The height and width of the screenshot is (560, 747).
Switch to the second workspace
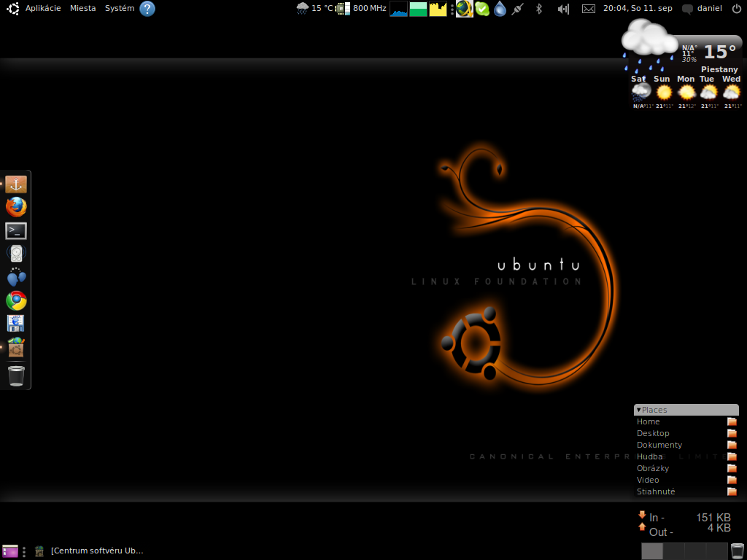point(674,551)
